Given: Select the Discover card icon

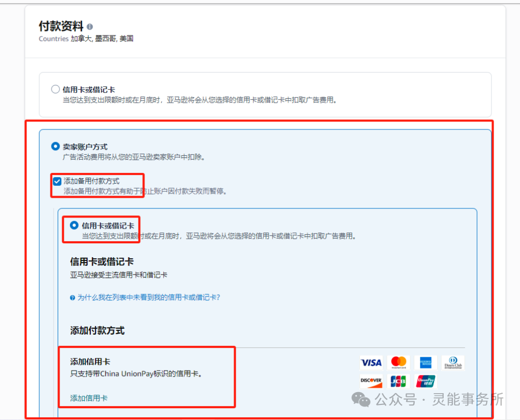Looking at the screenshot, I should tap(371, 381).
